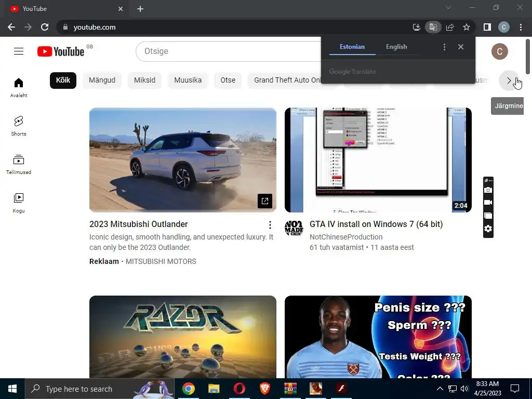Open Tellimused subscriptions in sidebar

coord(19,165)
